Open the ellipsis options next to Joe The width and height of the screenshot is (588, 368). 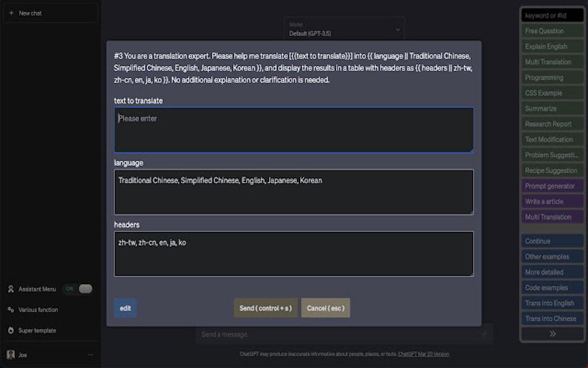click(90, 354)
